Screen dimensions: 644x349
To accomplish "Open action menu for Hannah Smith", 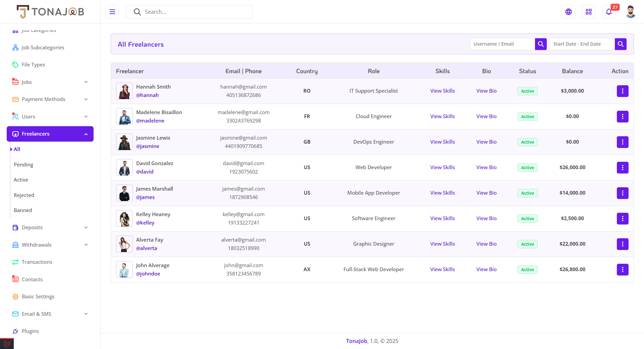I will point(623,91).
